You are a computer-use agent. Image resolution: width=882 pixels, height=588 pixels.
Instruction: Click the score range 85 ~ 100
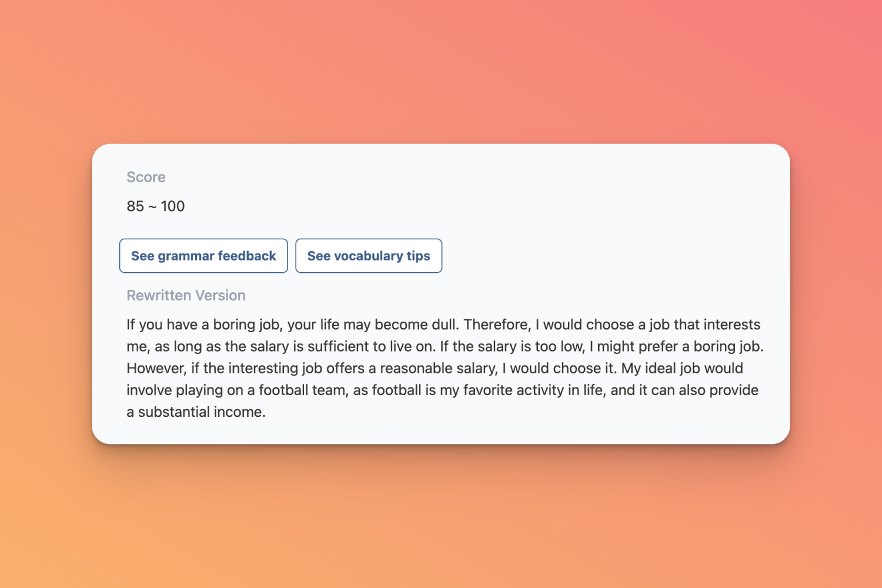click(x=155, y=206)
